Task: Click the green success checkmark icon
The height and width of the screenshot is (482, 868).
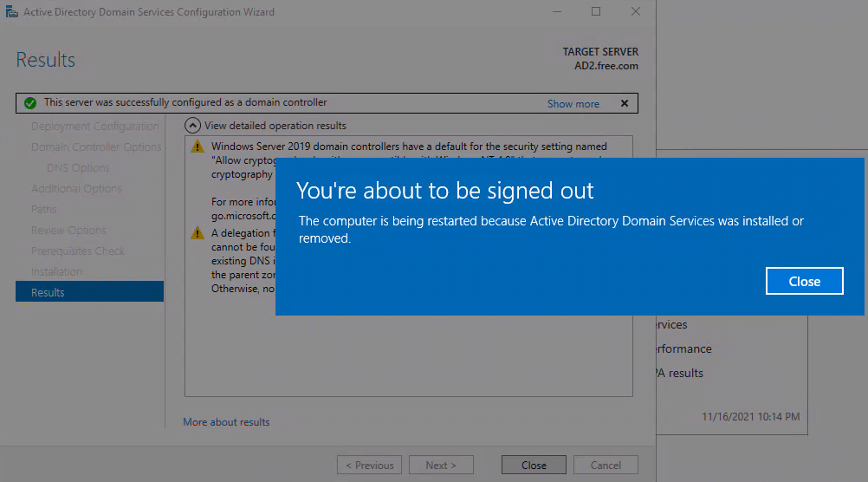Action: pos(30,103)
